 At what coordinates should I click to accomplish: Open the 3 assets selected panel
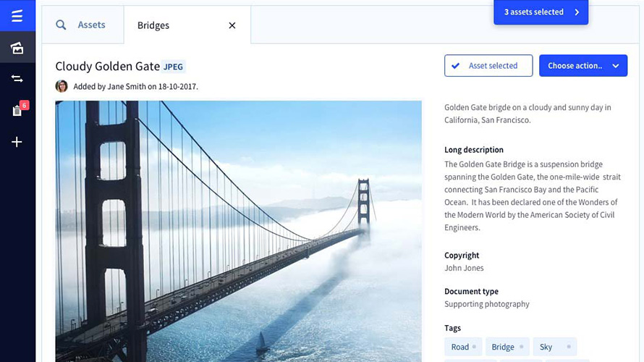541,12
